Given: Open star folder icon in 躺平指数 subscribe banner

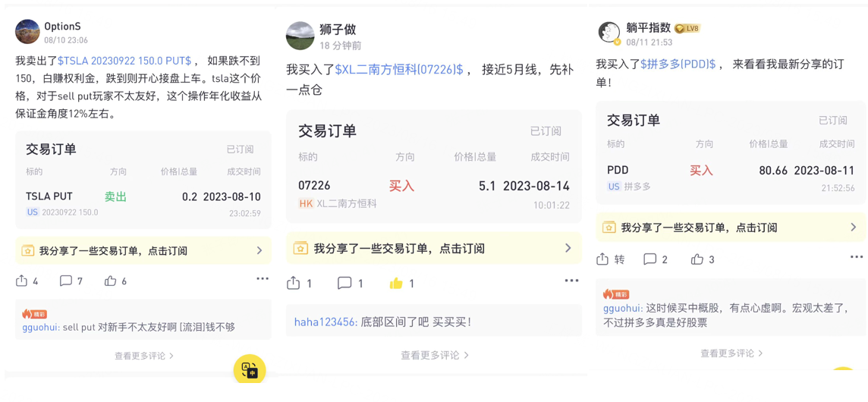Looking at the screenshot, I should pyautogui.click(x=609, y=228).
